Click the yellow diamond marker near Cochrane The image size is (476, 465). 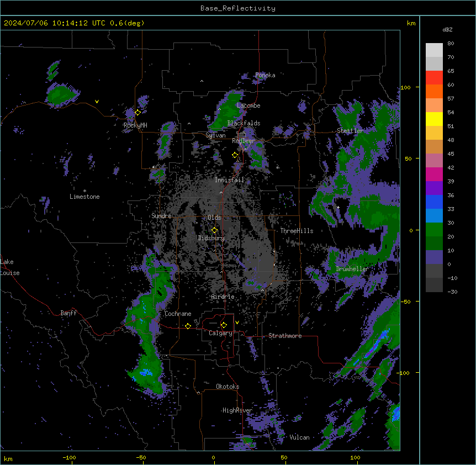pos(188,326)
